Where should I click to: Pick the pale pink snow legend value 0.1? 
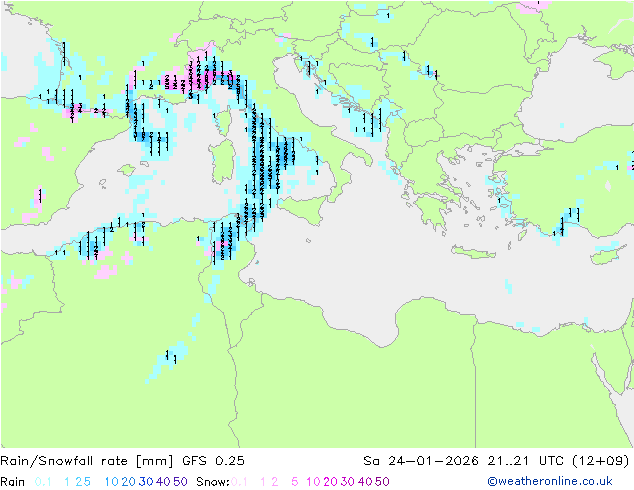pyautogui.click(x=239, y=482)
